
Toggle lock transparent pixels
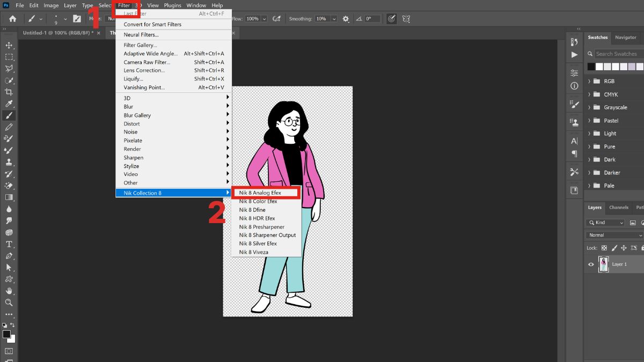point(604,248)
